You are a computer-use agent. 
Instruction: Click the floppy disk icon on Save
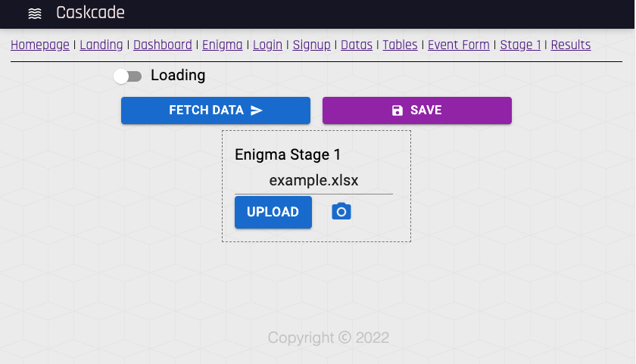pyautogui.click(x=397, y=110)
